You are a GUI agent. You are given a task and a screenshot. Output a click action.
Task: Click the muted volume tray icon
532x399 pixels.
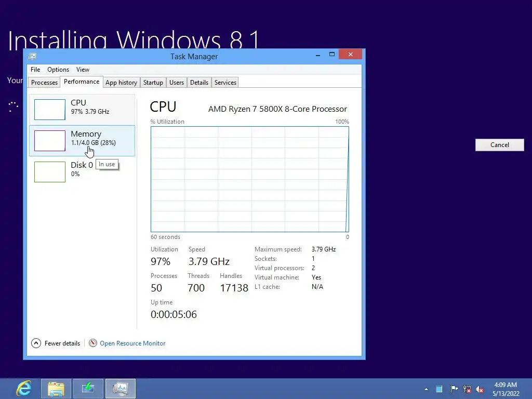click(480, 389)
